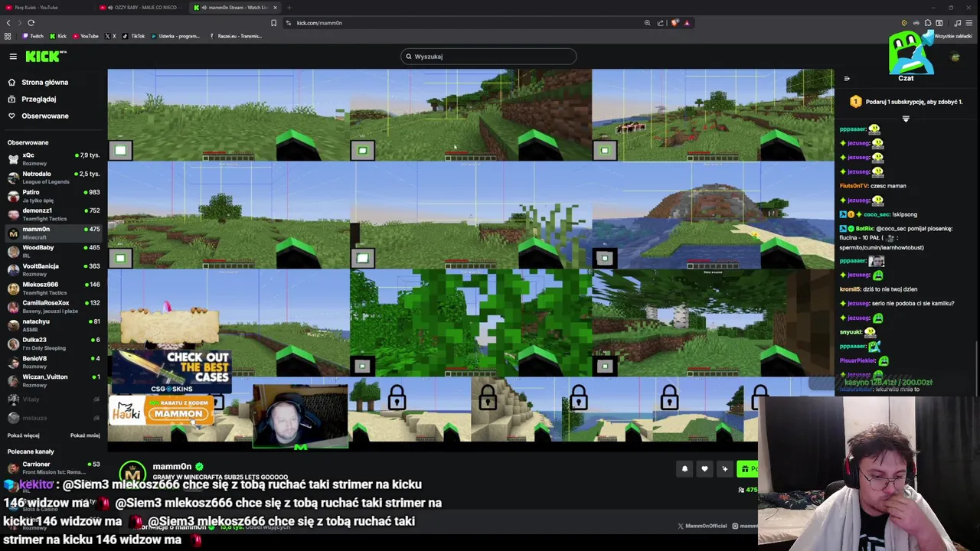Viewport: 980px width, 551px height.
Task: Reload the current page
Action: coord(31,23)
